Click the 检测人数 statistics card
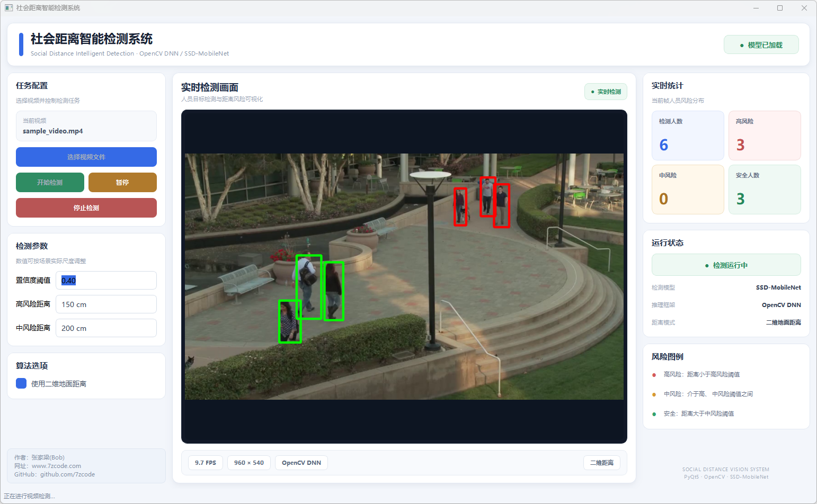Viewport: 817px width, 504px height. pyautogui.click(x=688, y=136)
